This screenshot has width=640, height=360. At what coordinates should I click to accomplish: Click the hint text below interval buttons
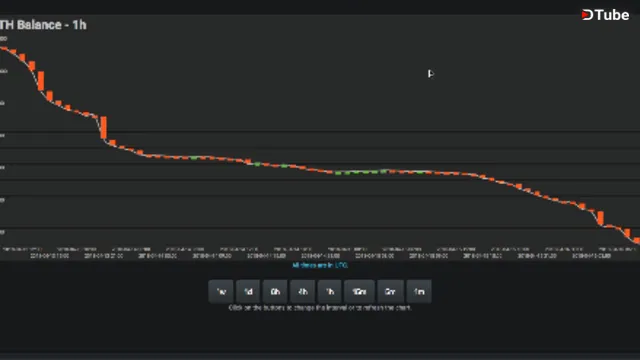point(320,308)
